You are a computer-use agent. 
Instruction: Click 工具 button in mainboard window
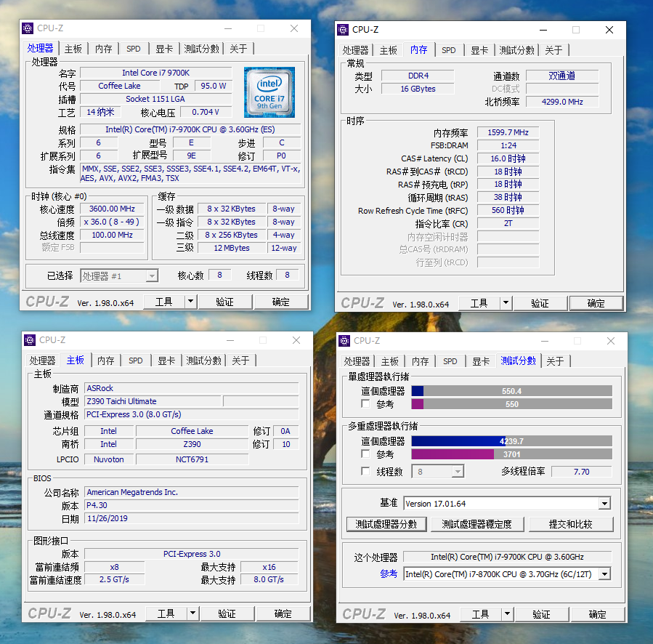coord(166,613)
